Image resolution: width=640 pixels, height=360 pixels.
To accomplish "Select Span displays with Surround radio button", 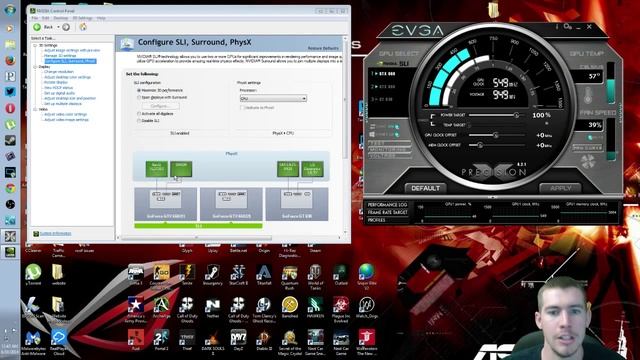I will [139, 98].
